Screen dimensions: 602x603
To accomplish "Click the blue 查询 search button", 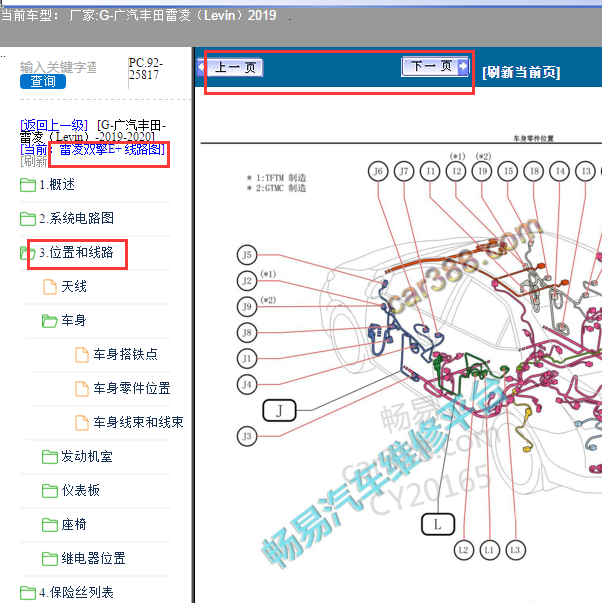I will pos(43,82).
